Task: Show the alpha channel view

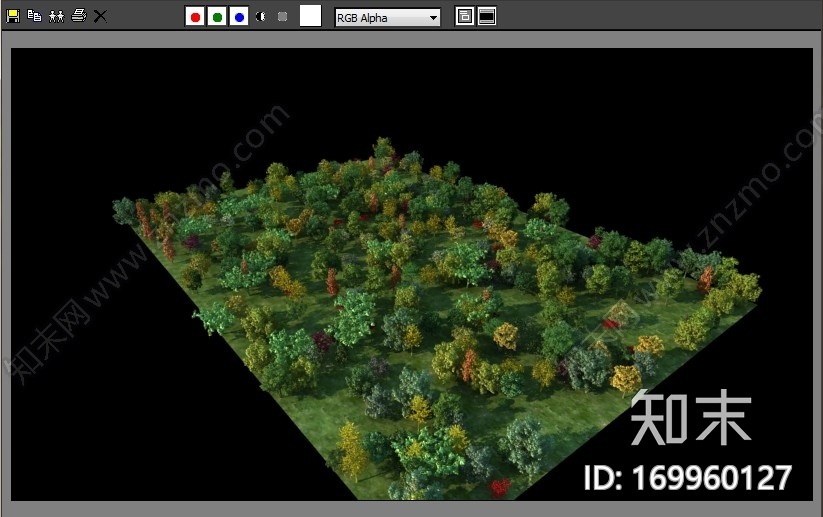Action: click(261, 17)
